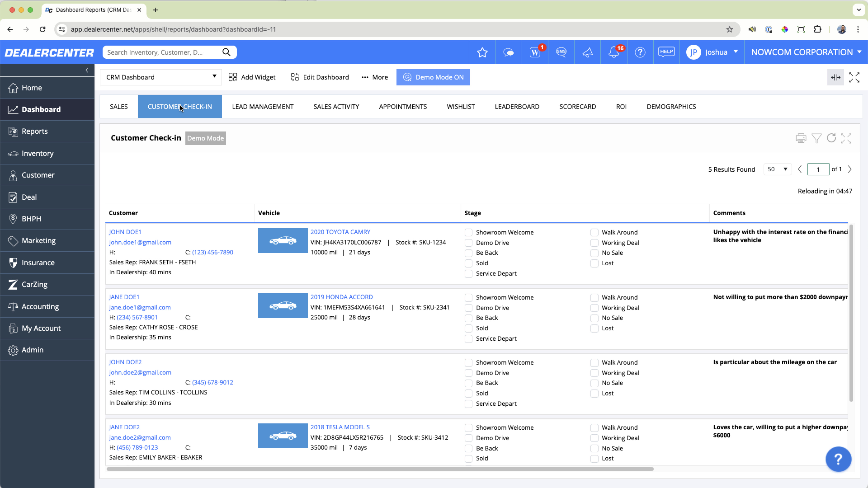
Task: Refresh the Customer Check-in widget
Action: [x=831, y=138]
